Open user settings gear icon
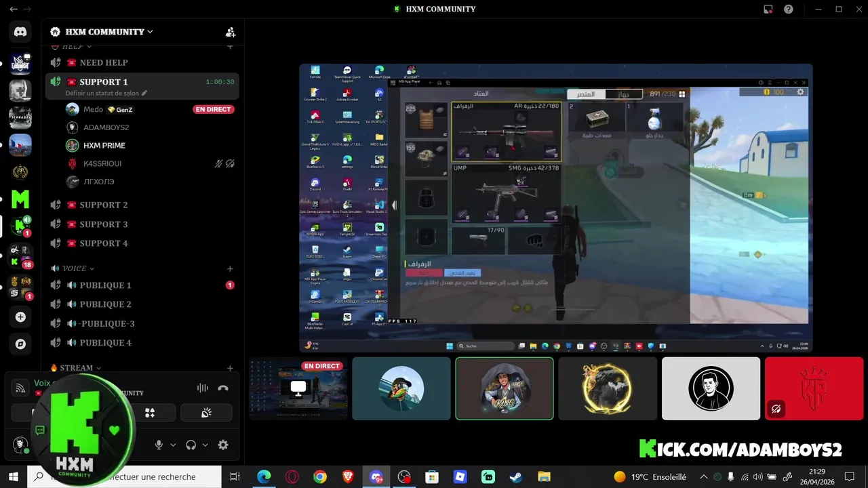This screenshot has width=868, height=488. [223, 445]
